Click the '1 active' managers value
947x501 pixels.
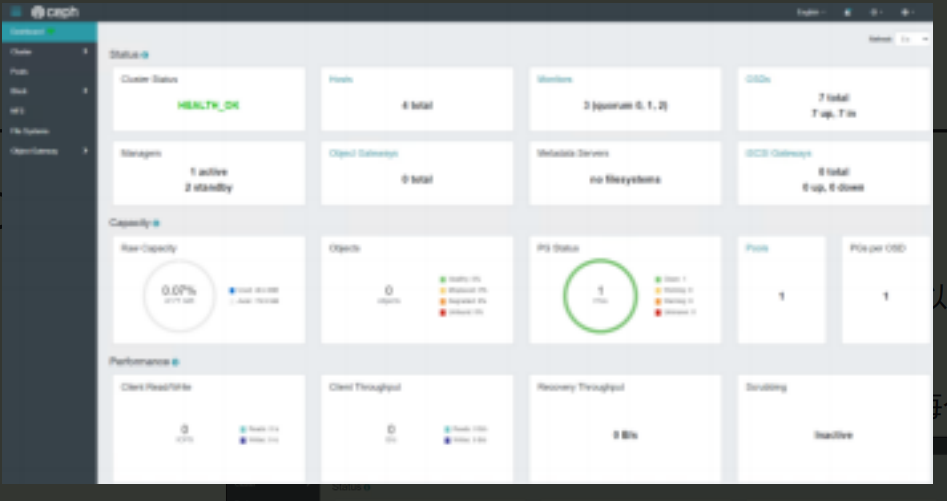tap(208, 171)
